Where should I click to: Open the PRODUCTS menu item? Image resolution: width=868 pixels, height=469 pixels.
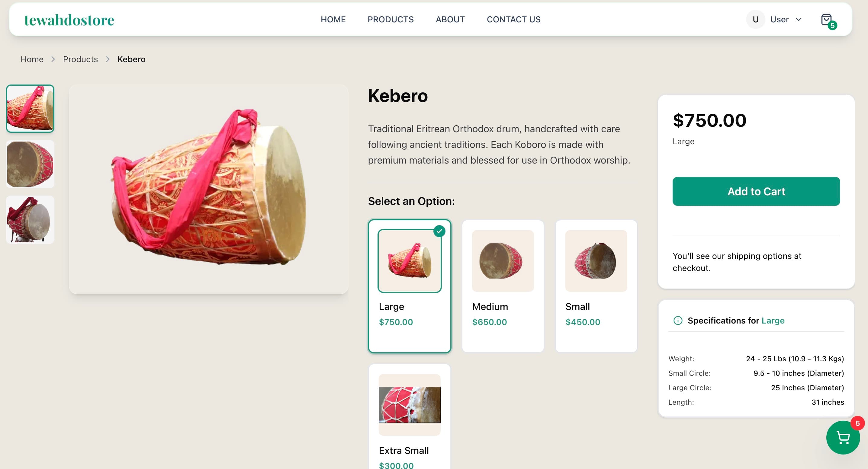click(391, 19)
